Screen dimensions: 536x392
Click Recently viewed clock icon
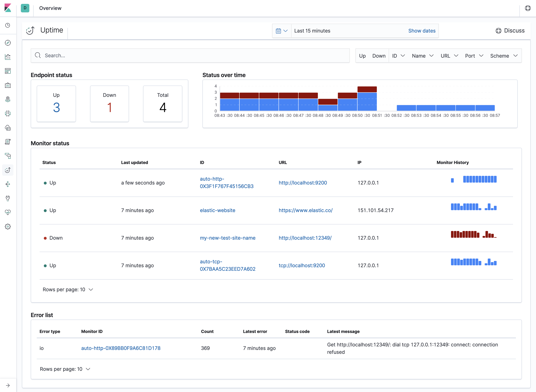(x=8, y=25)
